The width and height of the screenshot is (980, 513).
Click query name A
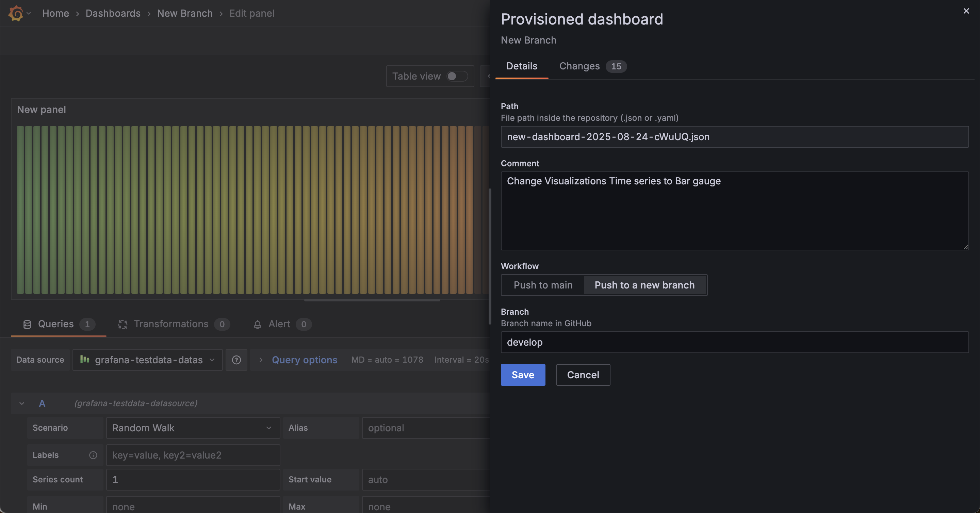point(42,403)
